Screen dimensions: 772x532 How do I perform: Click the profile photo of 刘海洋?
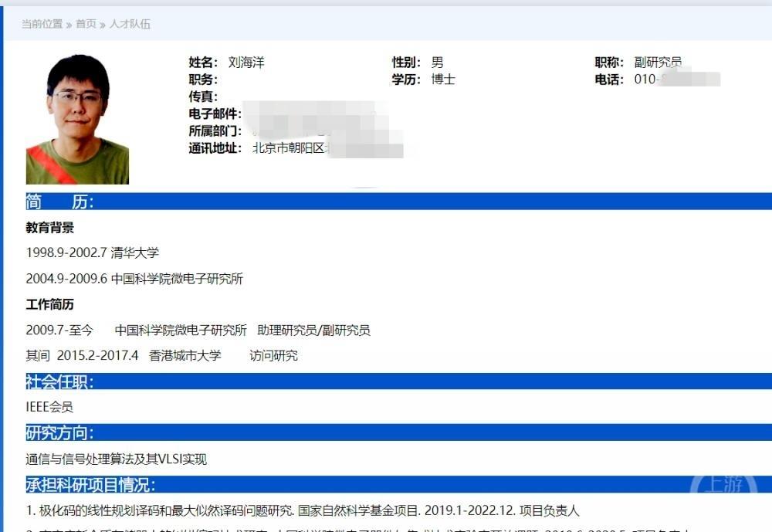[x=77, y=116]
